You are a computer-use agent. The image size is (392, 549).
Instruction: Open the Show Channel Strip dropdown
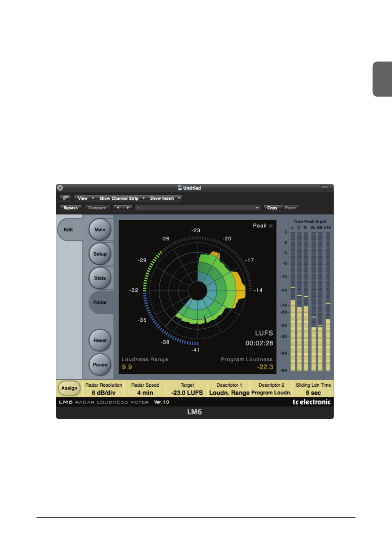pyautogui.click(x=122, y=198)
